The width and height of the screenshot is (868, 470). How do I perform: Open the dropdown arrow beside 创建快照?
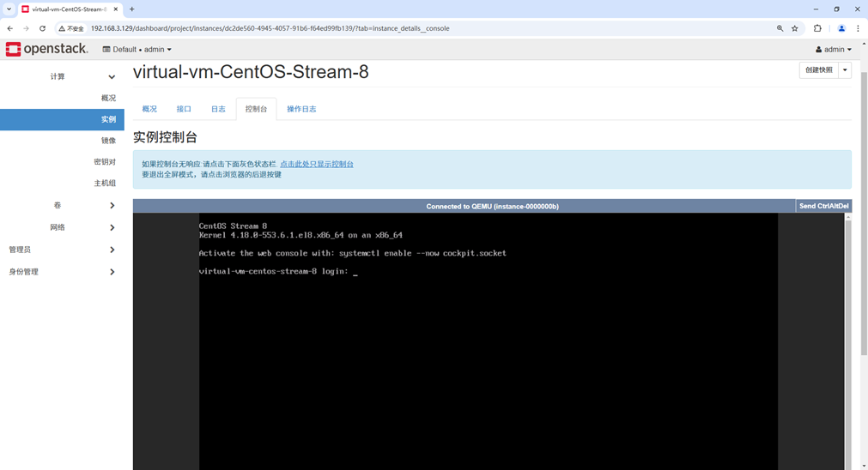point(845,69)
